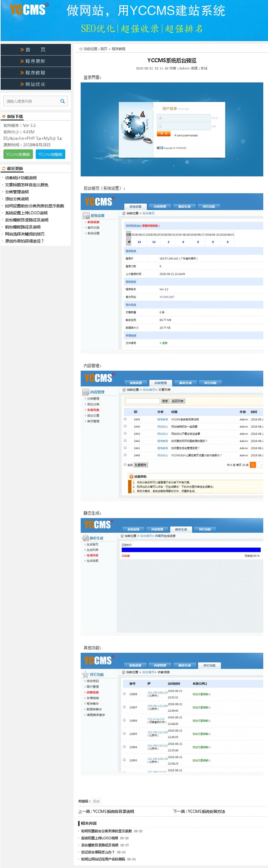
Task: Open article 分类管理说明
Action: [x=17, y=192]
